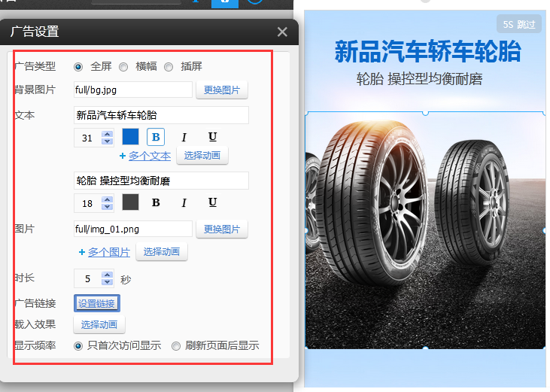Enable 刷新页面后显示 display frequency

coord(176,346)
